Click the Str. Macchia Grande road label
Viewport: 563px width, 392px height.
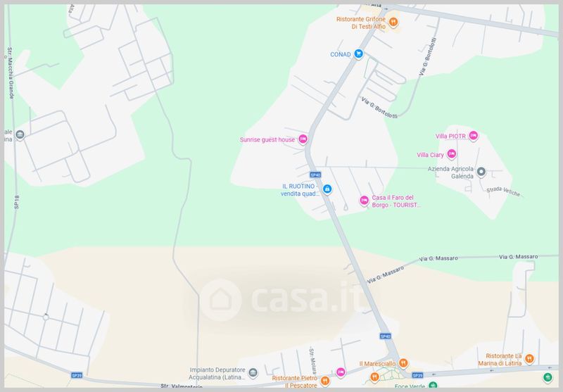(x=10, y=73)
